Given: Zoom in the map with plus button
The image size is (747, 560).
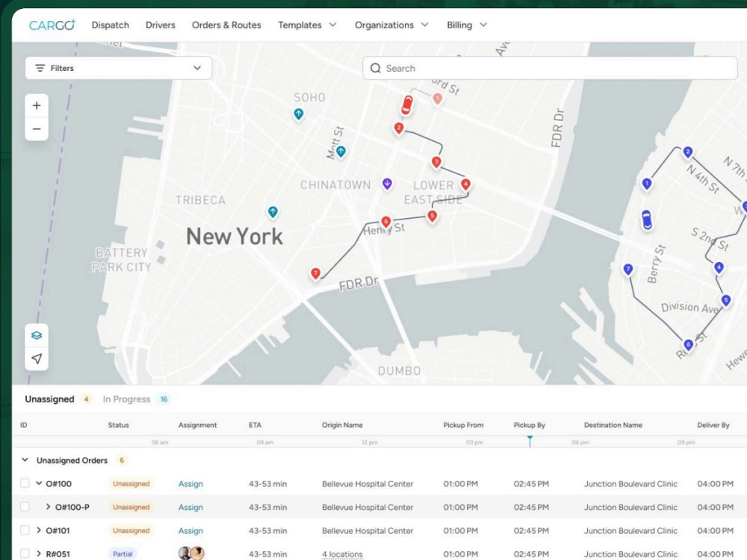Looking at the screenshot, I should [x=37, y=106].
